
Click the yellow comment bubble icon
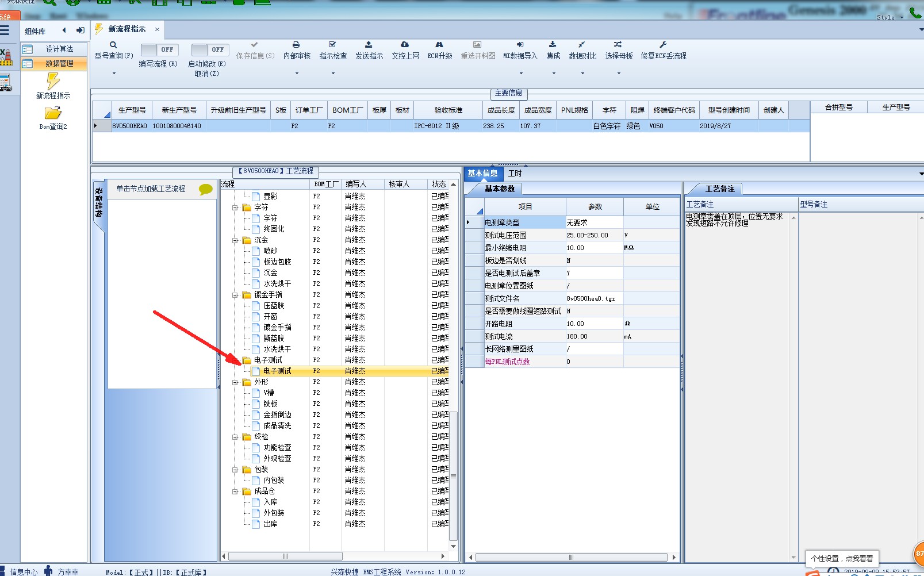(x=205, y=189)
